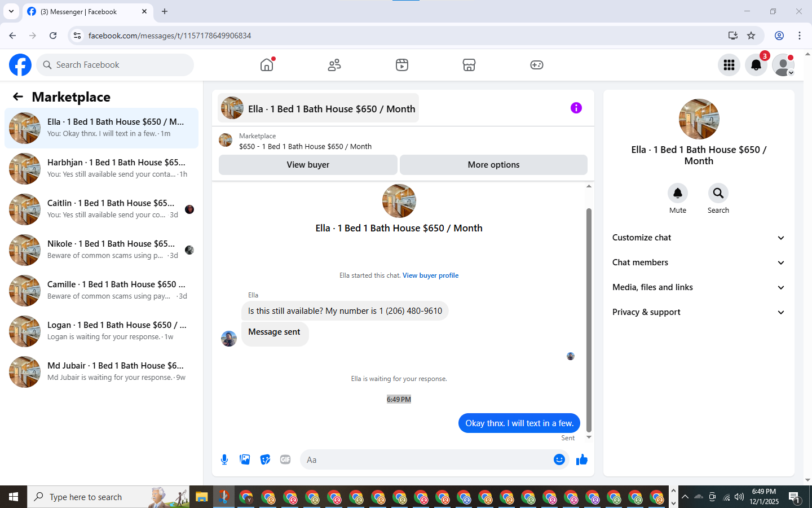Screen dimensions: 812x508
Task: Bookmark this page with the star icon
Action: click(x=751, y=36)
